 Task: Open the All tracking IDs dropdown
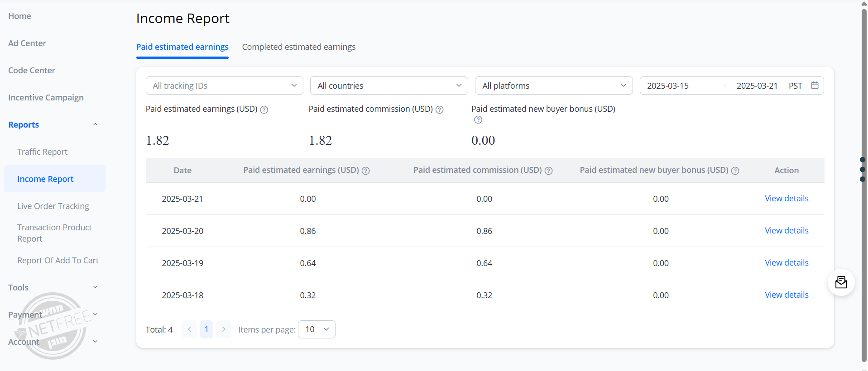click(x=224, y=86)
